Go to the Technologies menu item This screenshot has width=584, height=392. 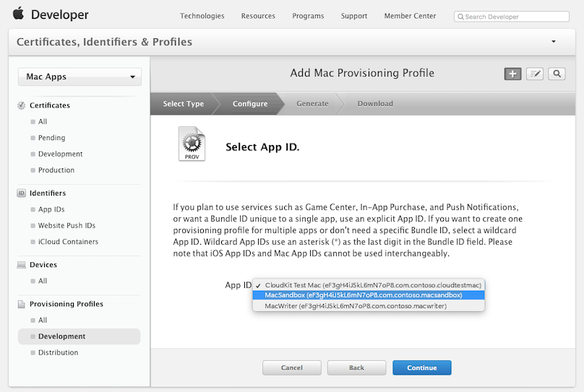click(x=202, y=16)
